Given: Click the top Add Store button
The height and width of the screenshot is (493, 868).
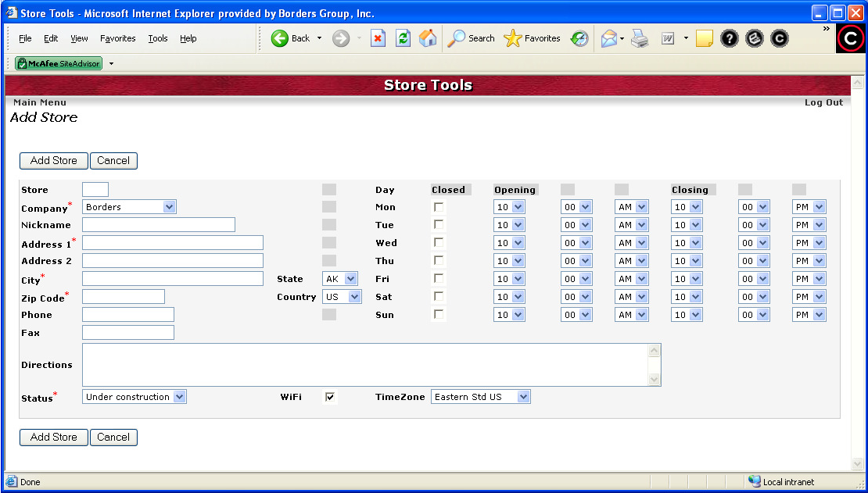Looking at the screenshot, I should 54,160.
